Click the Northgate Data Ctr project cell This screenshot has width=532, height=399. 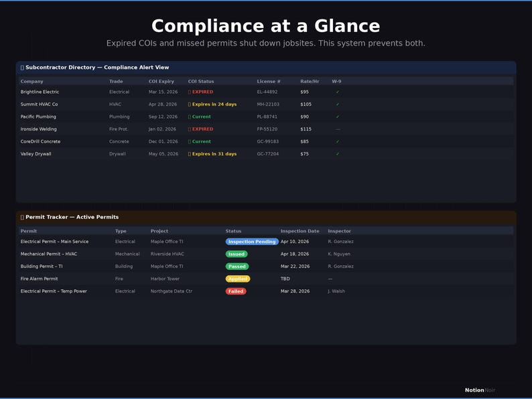click(x=172, y=291)
